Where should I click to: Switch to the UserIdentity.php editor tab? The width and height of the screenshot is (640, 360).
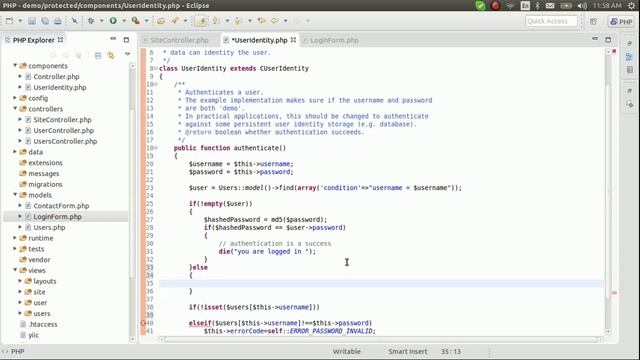[x=259, y=40]
